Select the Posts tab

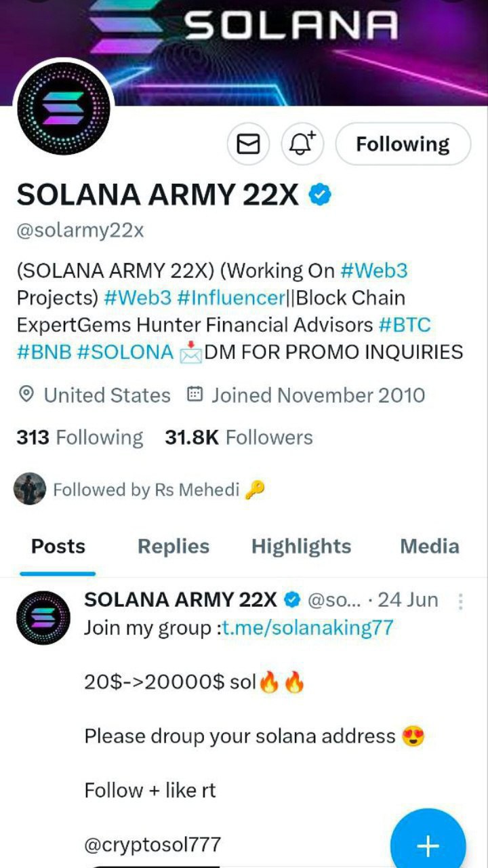[x=58, y=547]
